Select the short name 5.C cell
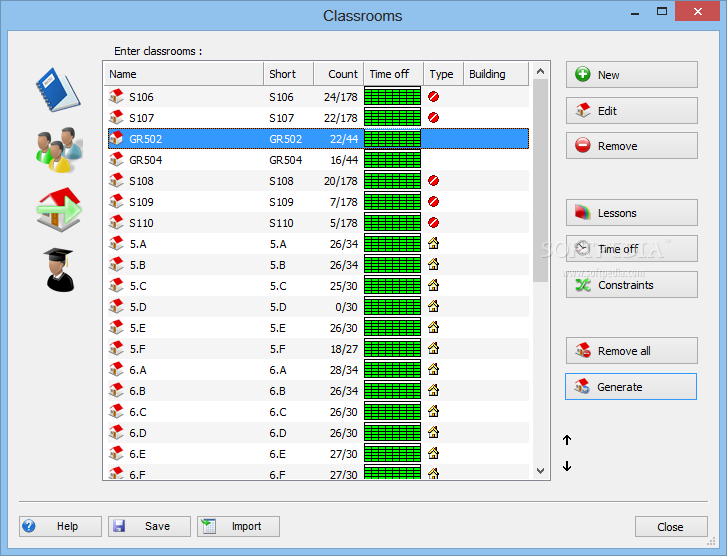Screen dimensions: 727x556 pyautogui.click(x=278, y=286)
